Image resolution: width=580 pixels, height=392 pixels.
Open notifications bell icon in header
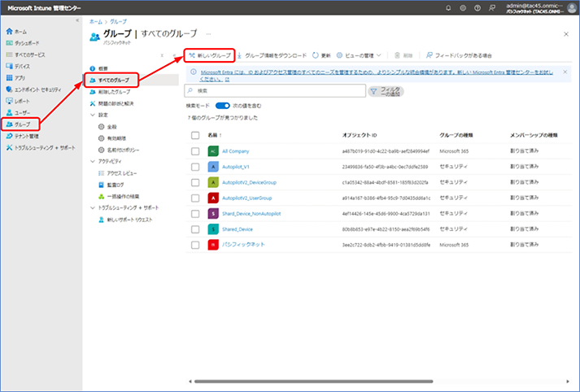point(448,8)
